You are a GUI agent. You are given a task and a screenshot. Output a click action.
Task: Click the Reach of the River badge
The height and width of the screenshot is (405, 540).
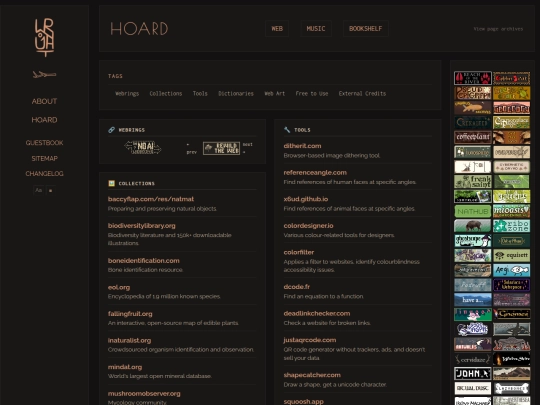tap(473, 78)
